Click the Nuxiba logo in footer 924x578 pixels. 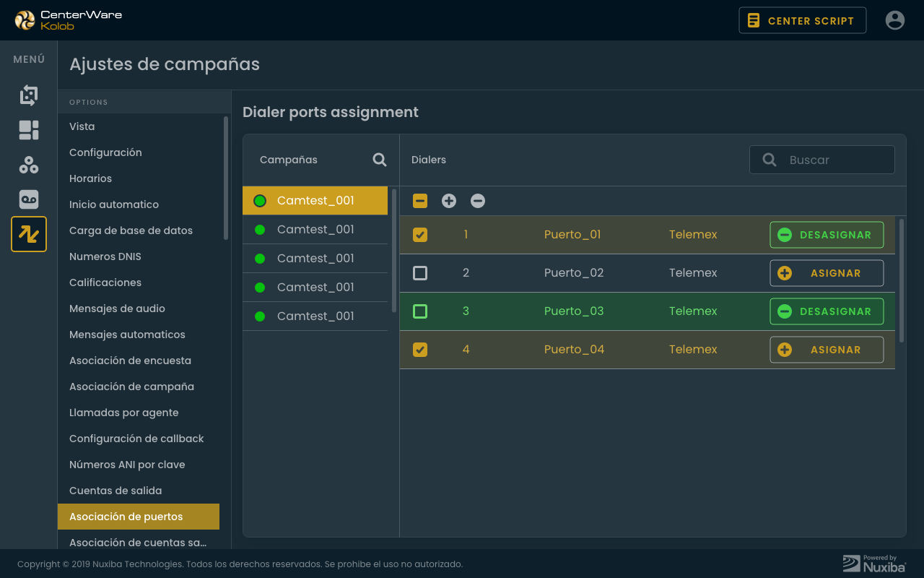(874, 563)
